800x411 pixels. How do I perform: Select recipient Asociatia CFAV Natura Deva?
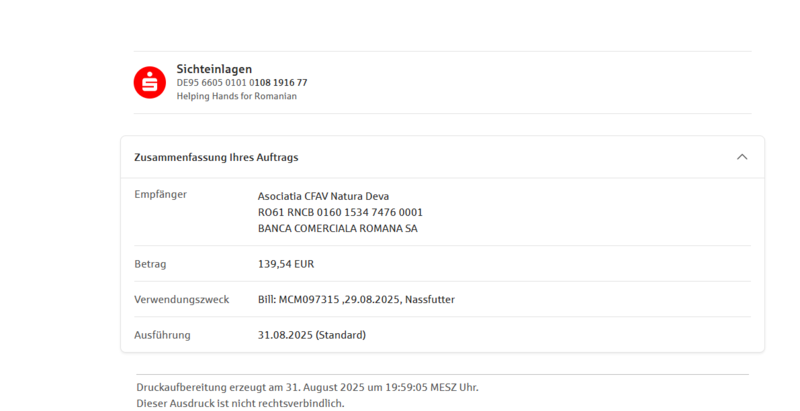[323, 196]
